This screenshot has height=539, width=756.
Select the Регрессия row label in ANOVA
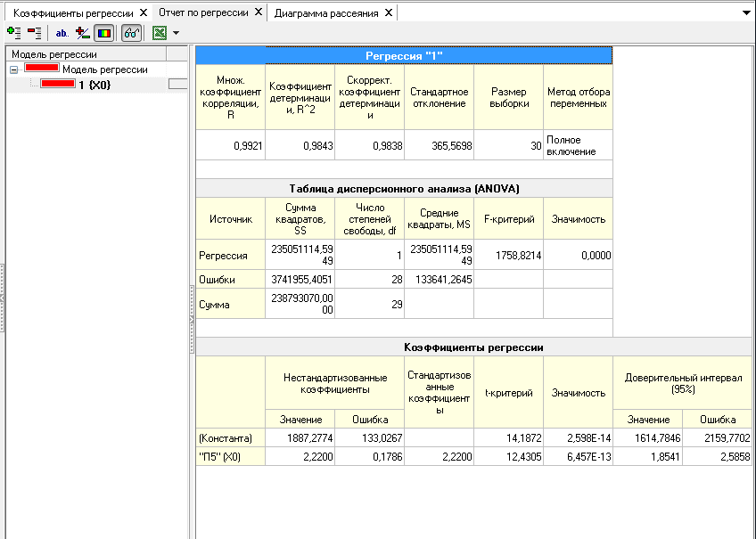(231, 255)
